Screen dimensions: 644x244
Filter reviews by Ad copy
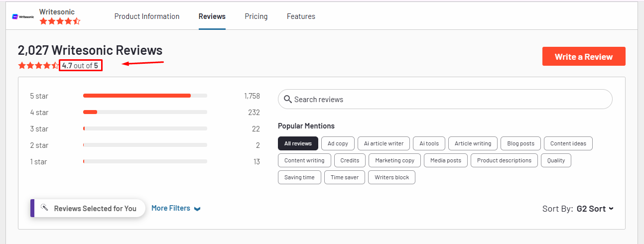click(338, 143)
